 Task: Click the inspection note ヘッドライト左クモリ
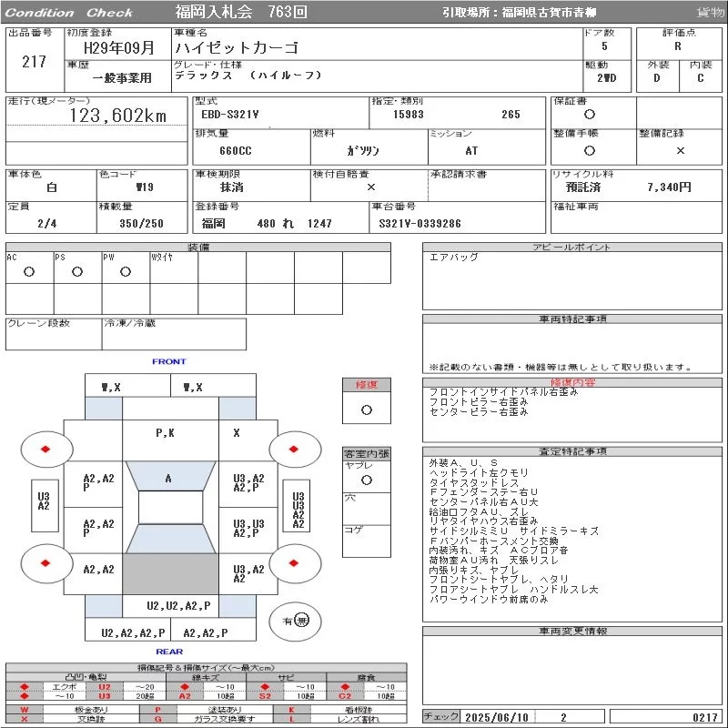[x=479, y=472]
